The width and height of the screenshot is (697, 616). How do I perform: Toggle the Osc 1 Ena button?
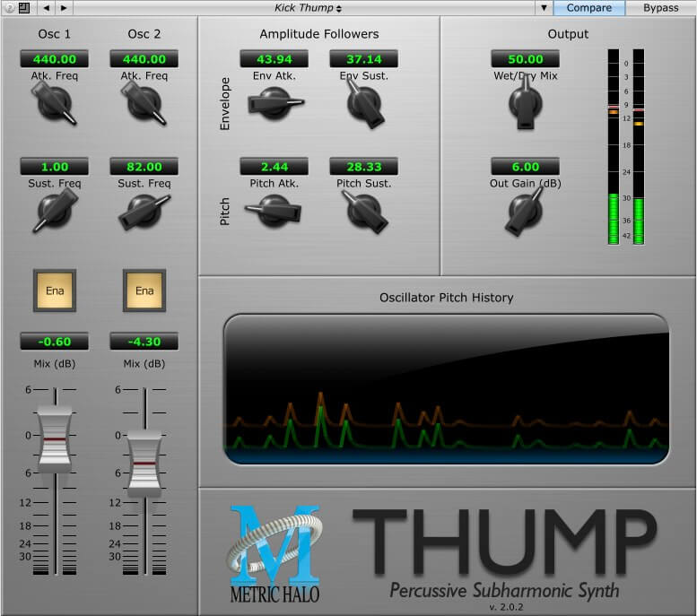point(55,291)
